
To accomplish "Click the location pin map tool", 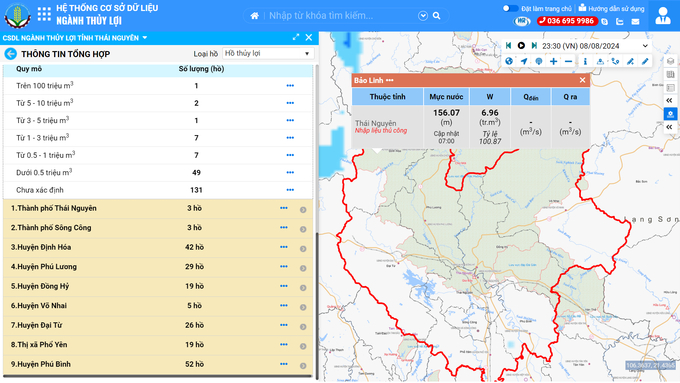I will [539, 62].
